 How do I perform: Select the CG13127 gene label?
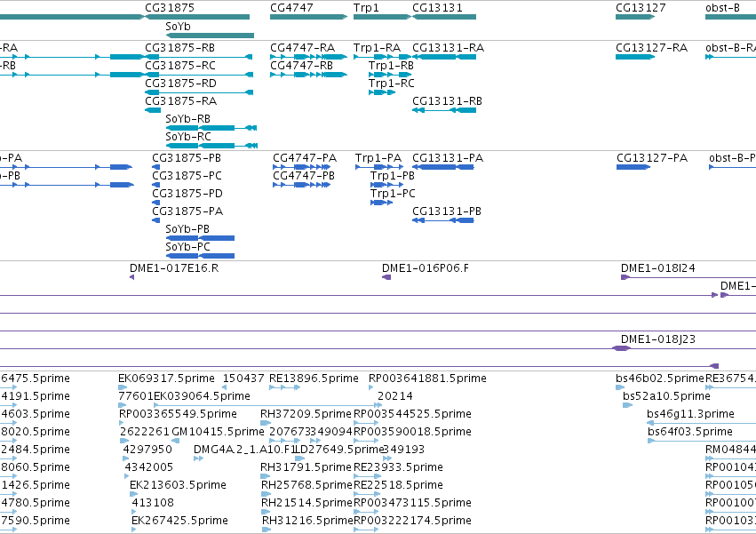[x=641, y=8]
